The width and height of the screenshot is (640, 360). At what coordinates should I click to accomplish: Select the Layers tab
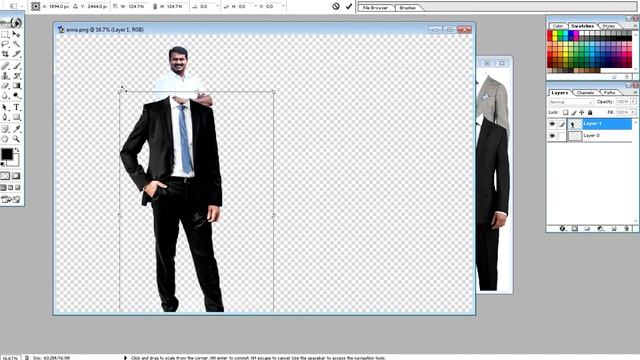559,93
